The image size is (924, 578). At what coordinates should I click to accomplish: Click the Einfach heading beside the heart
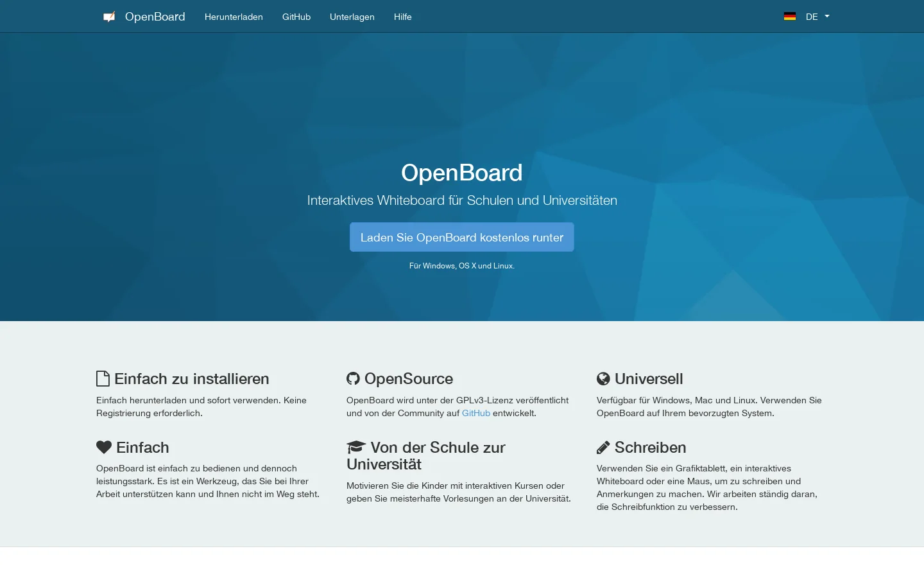142,448
